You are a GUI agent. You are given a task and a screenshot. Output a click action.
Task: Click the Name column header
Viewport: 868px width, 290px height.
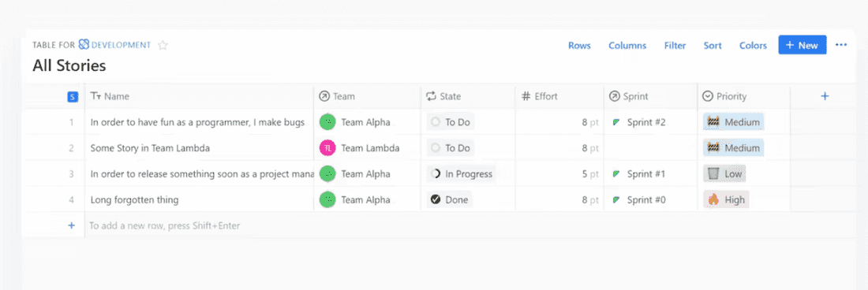tap(200, 96)
